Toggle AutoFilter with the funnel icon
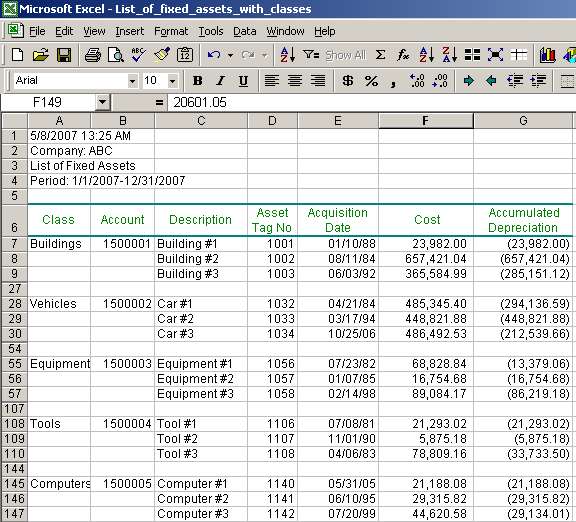Viewport: 576px width, 522px height. point(311,55)
